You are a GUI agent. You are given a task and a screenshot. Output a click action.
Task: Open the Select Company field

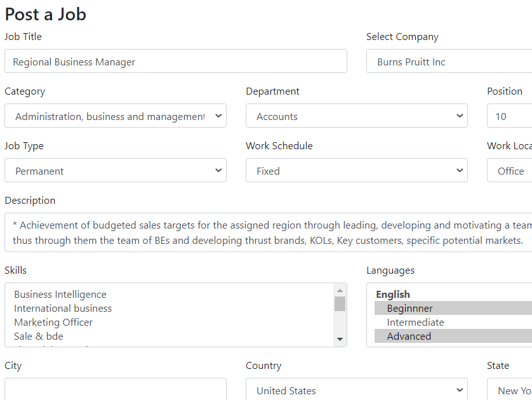pyautogui.click(x=449, y=61)
